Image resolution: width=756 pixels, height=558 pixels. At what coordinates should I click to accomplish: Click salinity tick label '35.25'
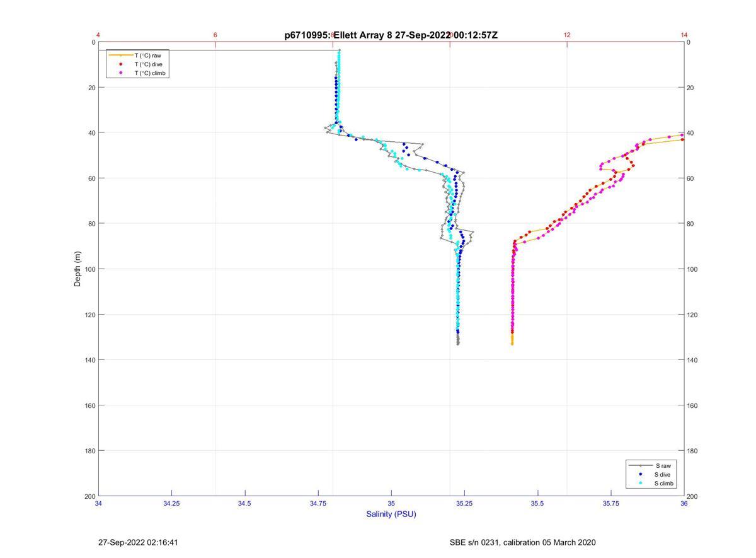point(464,503)
